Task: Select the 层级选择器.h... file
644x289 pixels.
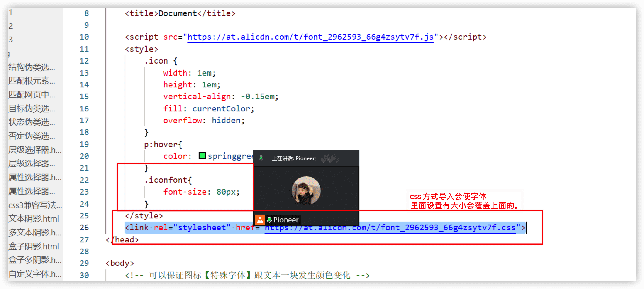Action: pyautogui.click(x=35, y=150)
